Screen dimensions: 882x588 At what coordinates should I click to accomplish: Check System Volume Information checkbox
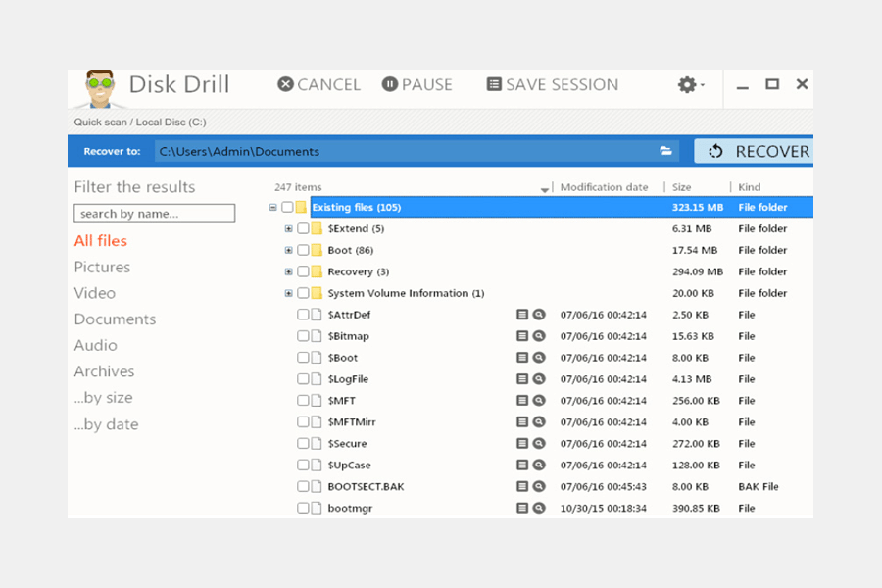point(303,293)
